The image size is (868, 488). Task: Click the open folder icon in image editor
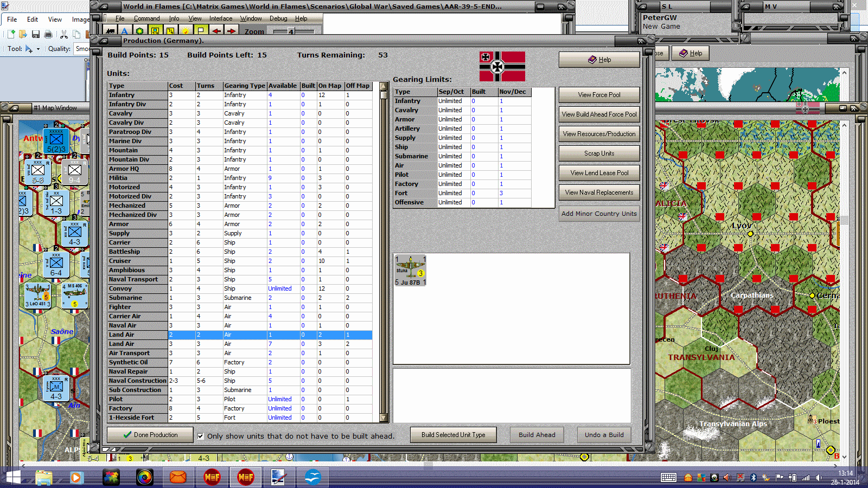tap(23, 34)
